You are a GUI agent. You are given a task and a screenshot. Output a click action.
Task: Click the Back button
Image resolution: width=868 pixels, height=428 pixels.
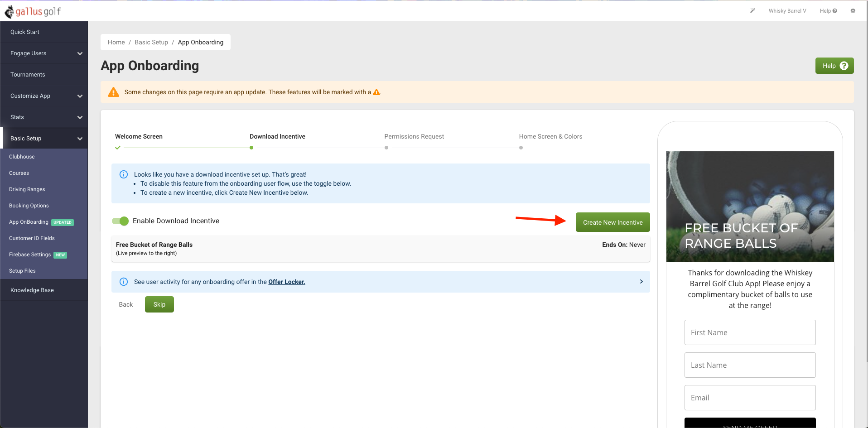[126, 304]
